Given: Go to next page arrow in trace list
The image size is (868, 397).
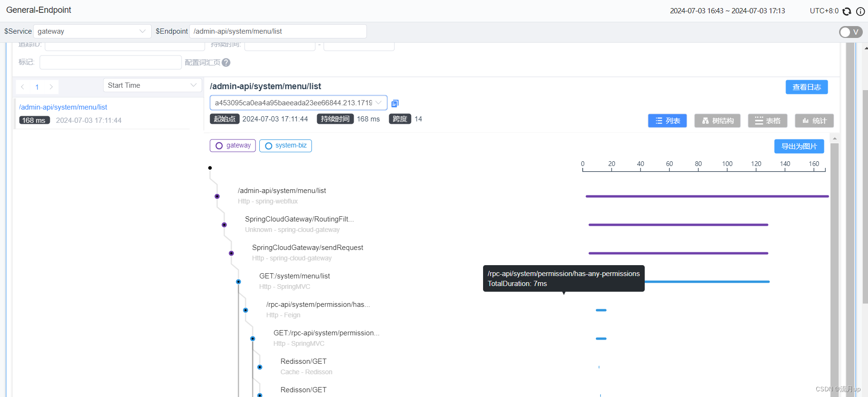Looking at the screenshot, I should coord(51,87).
